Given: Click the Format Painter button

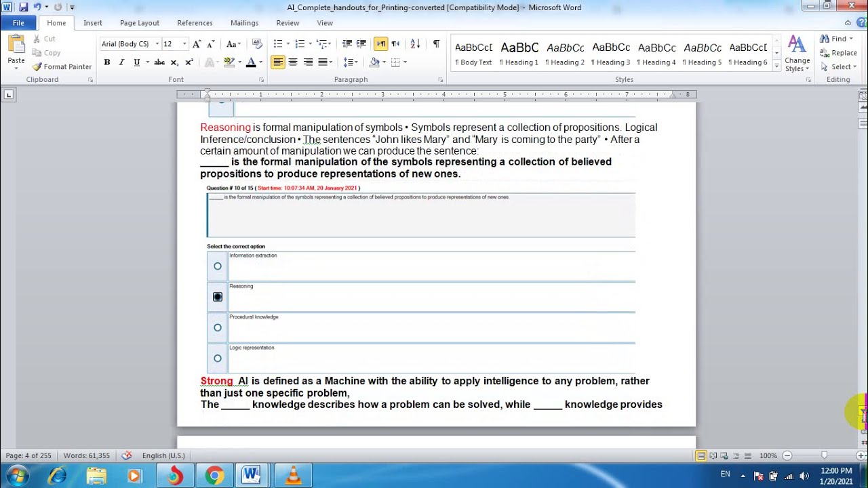Looking at the screenshot, I should (62, 66).
